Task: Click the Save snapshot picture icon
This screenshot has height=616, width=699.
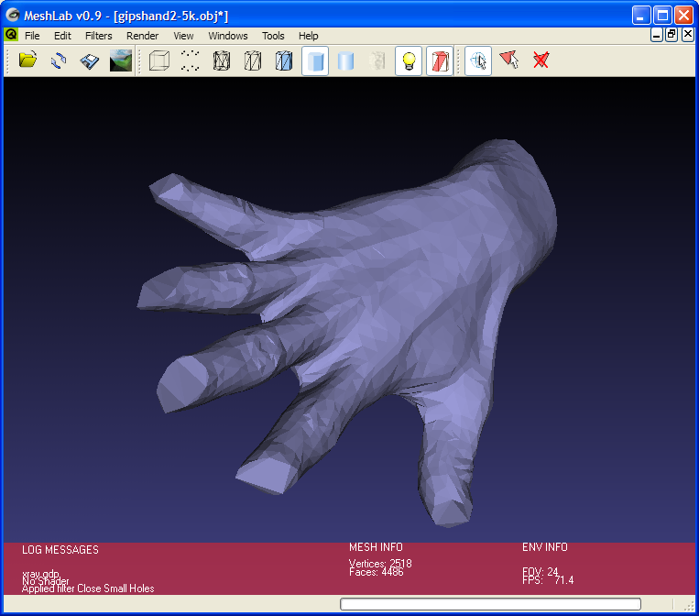Action: click(x=120, y=61)
